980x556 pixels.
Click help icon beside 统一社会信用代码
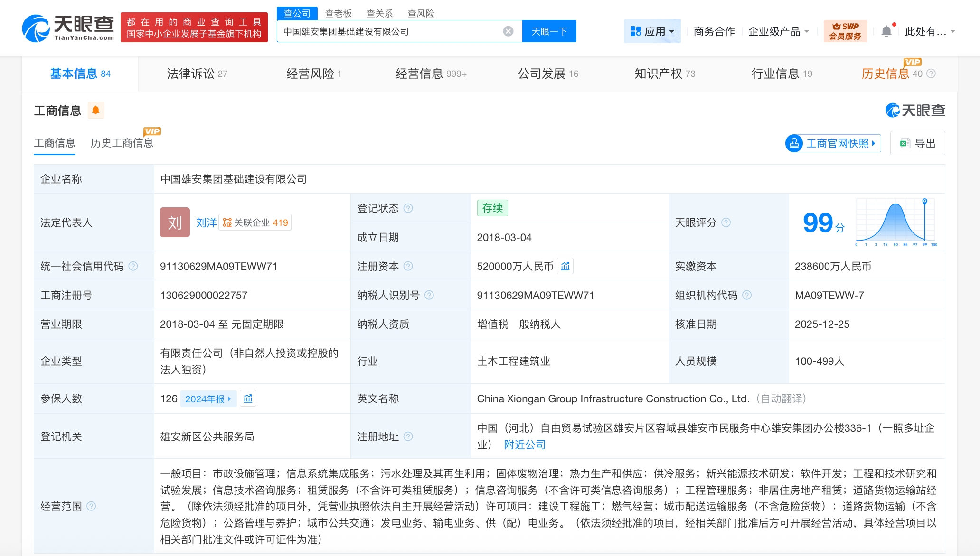(x=133, y=266)
